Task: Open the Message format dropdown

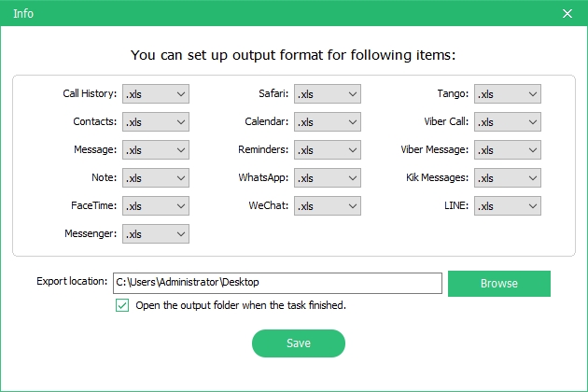Action: coord(156,149)
